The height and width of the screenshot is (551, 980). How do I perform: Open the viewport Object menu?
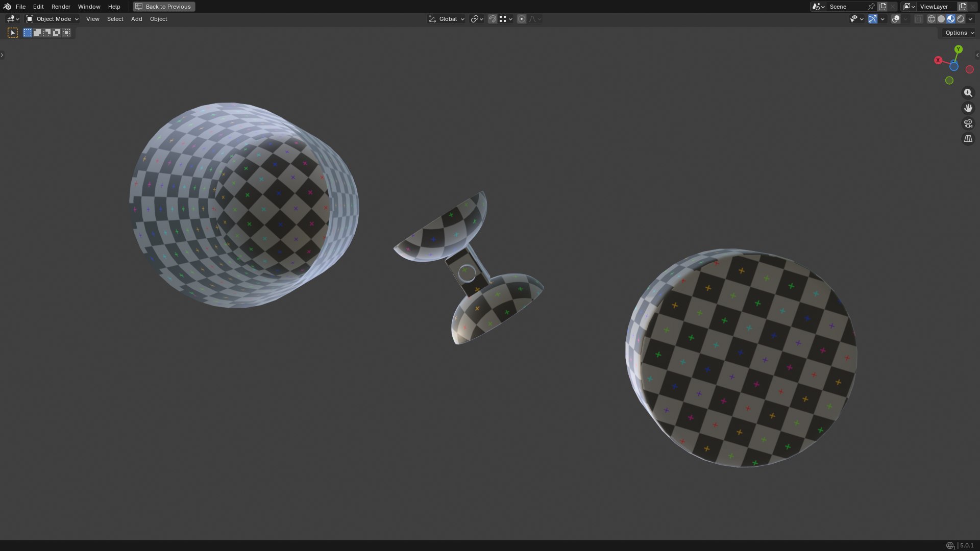pos(158,19)
